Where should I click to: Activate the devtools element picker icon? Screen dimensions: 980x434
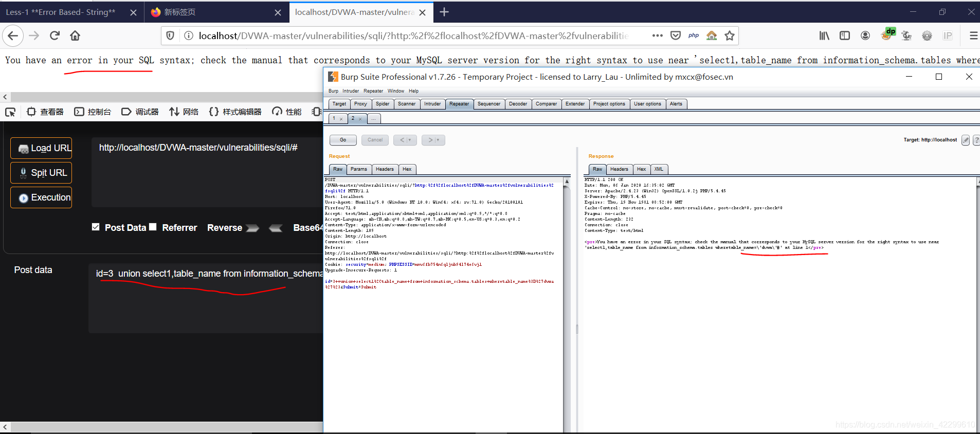point(10,112)
